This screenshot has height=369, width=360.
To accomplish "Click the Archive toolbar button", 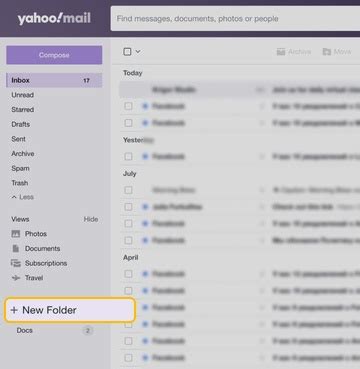I will tap(294, 52).
